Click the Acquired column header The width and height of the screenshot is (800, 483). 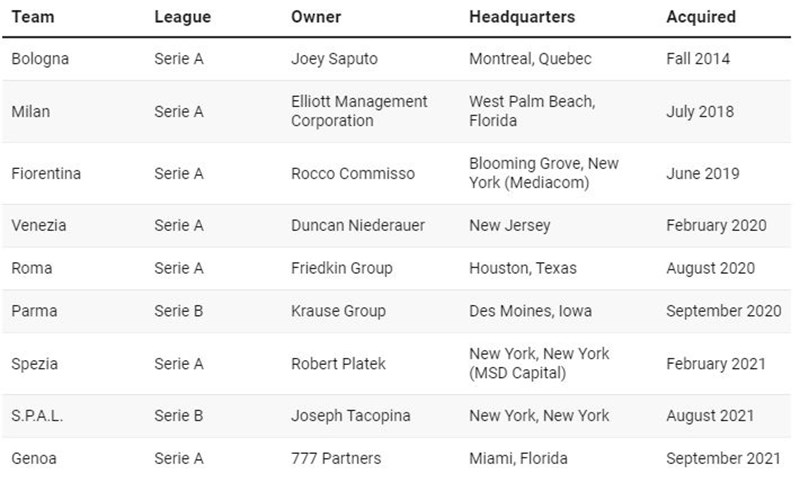701,17
